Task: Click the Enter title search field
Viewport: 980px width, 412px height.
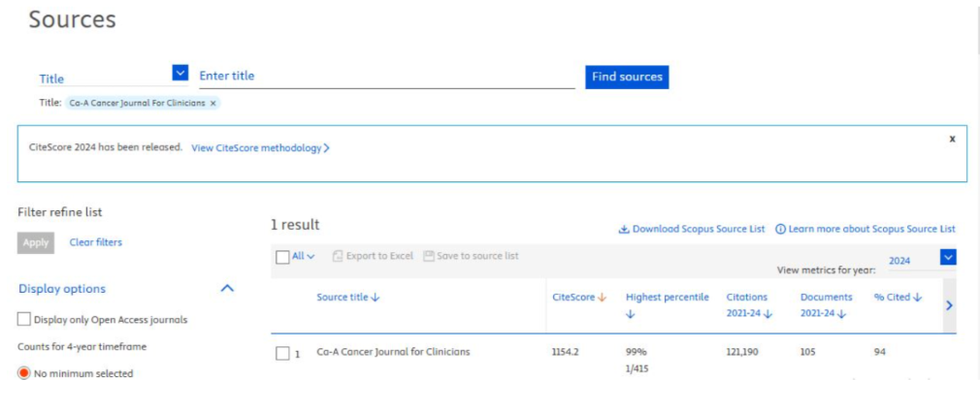Action: pos(386,76)
